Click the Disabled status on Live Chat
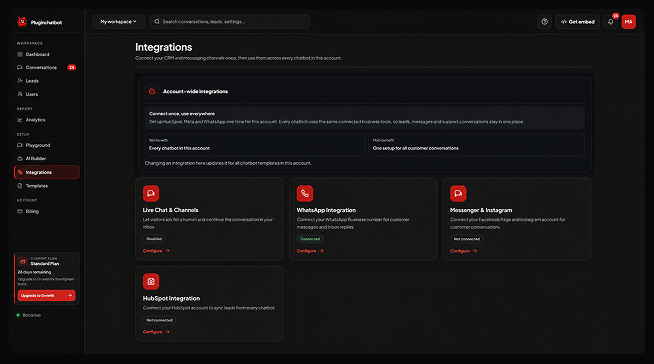 click(x=154, y=239)
